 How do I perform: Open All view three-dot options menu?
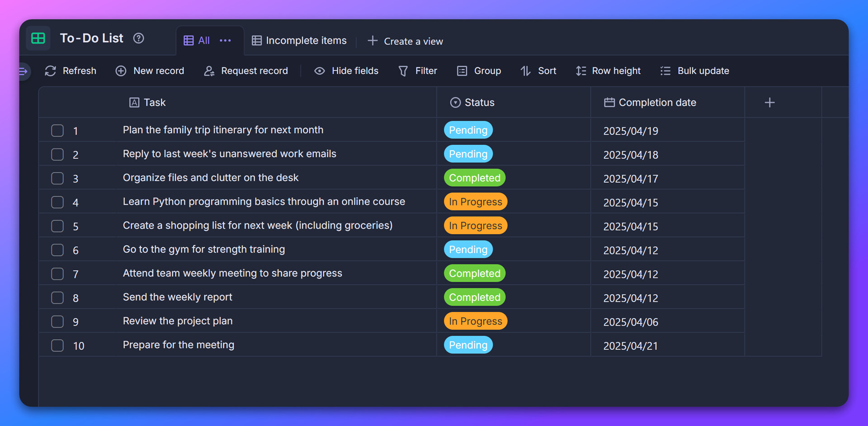pyautogui.click(x=225, y=41)
